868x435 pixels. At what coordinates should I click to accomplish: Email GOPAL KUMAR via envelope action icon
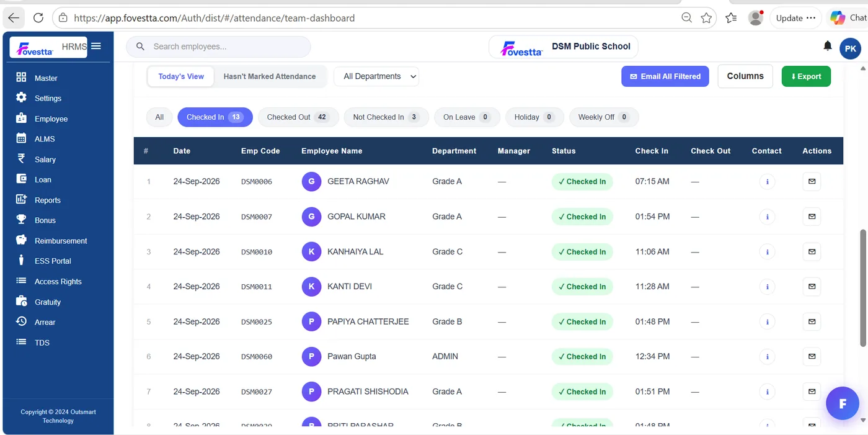point(812,217)
